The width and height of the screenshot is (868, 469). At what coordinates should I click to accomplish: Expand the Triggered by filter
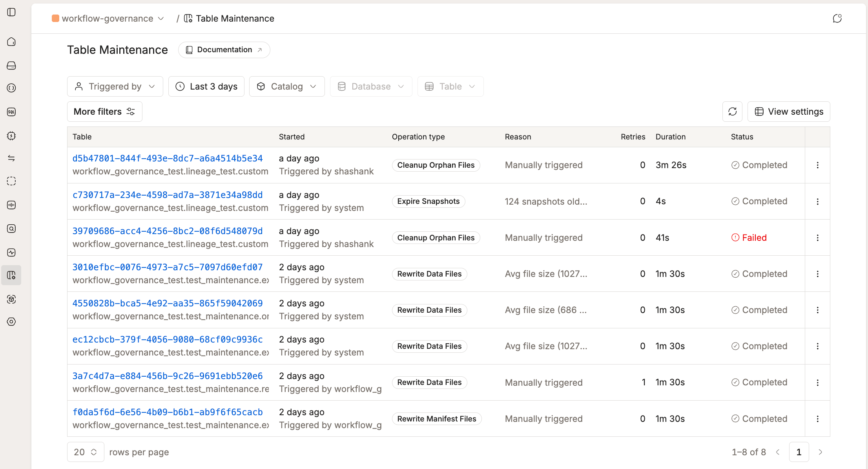point(115,86)
